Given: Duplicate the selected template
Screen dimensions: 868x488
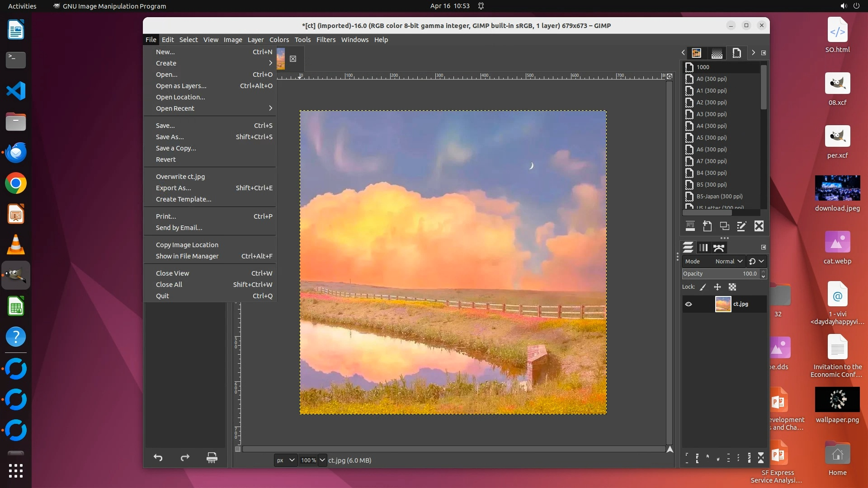Looking at the screenshot, I should tap(724, 226).
